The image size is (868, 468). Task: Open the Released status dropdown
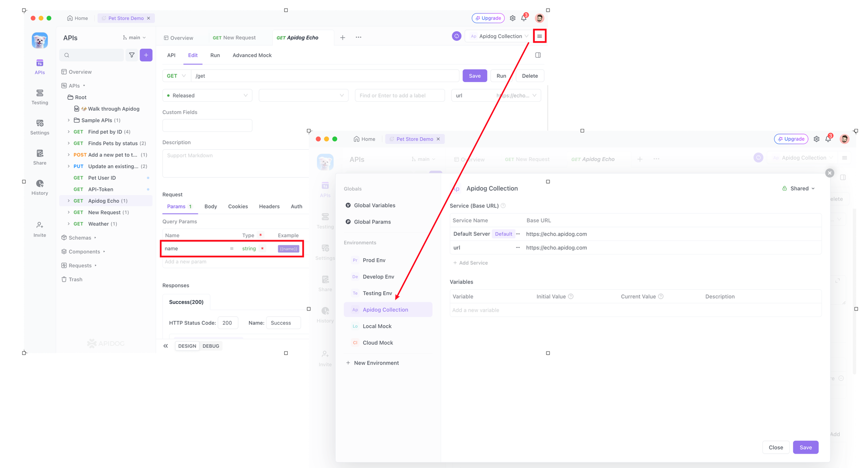tap(207, 96)
